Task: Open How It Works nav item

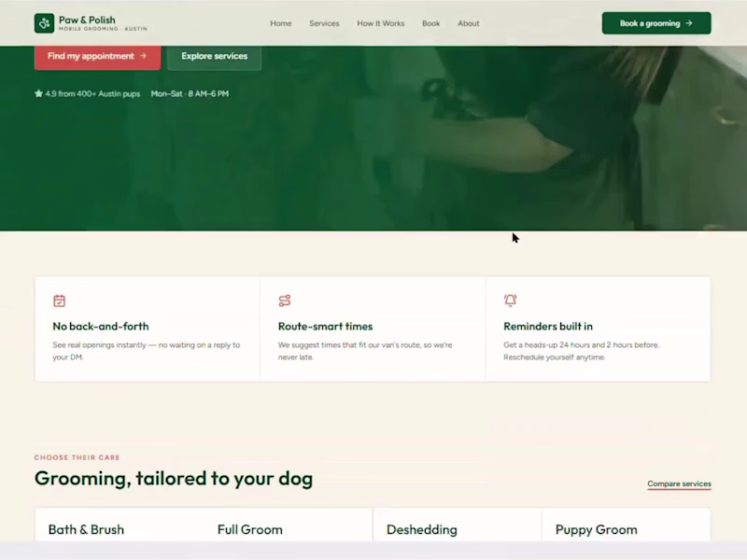Action: point(381,23)
